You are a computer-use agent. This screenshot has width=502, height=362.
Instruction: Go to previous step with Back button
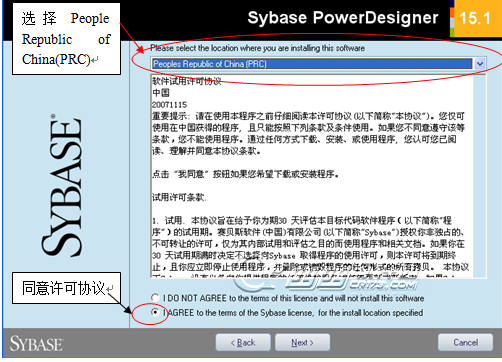point(243,343)
